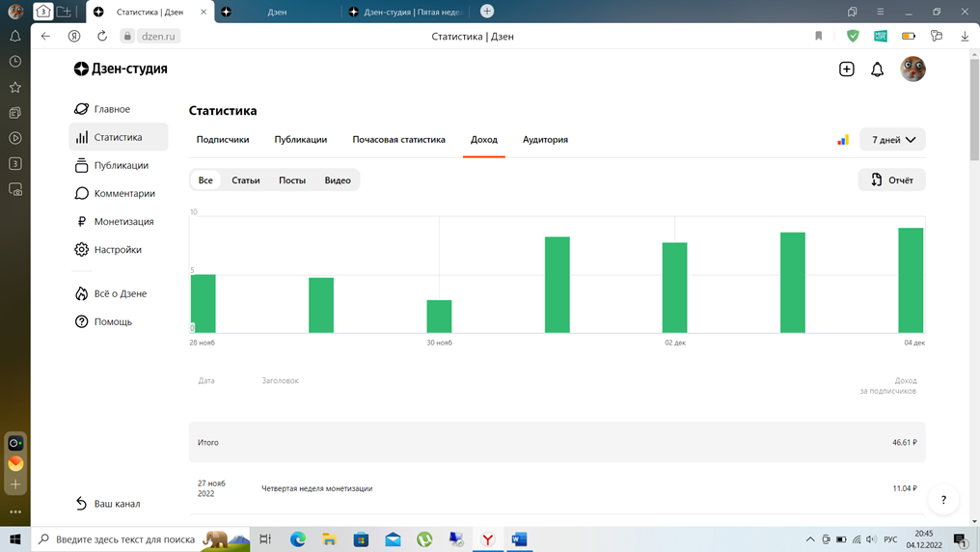Click the Дзен-студия logo
This screenshot has width=980, height=552.
coord(121,69)
